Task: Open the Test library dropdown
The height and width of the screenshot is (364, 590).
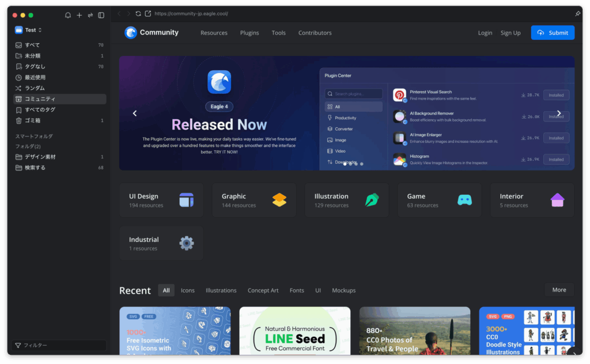Action: [x=29, y=30]
